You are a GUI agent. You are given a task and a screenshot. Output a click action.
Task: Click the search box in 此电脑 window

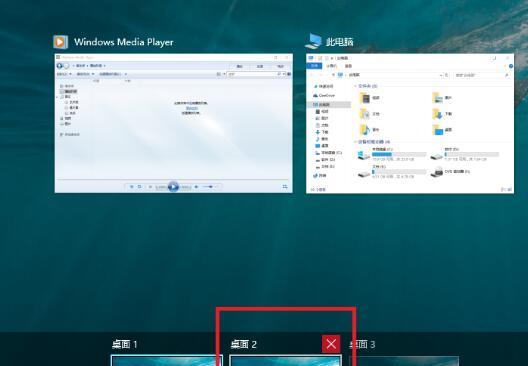pos(481,75)
